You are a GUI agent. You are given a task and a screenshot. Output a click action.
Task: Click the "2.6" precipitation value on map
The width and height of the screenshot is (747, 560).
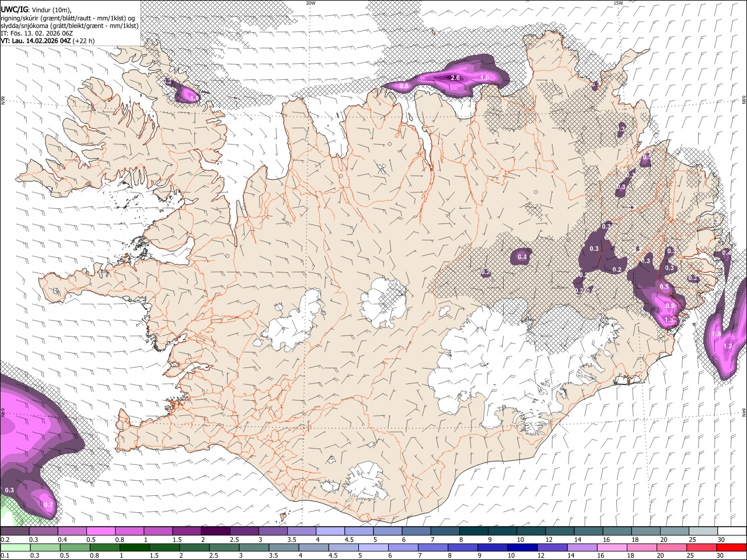(455, 78)
